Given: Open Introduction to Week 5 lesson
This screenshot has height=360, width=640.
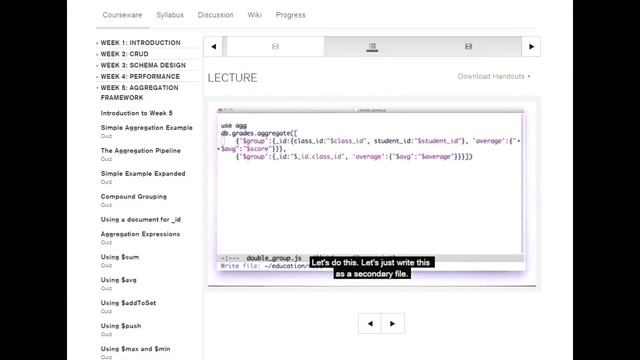Looking at the screenshot, I should point(136,113).
